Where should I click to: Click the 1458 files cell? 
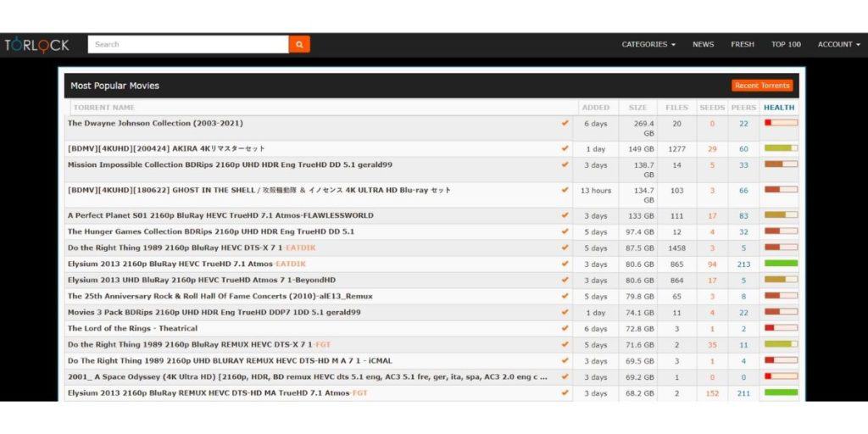pyautogui.click(x=676, y=248)
